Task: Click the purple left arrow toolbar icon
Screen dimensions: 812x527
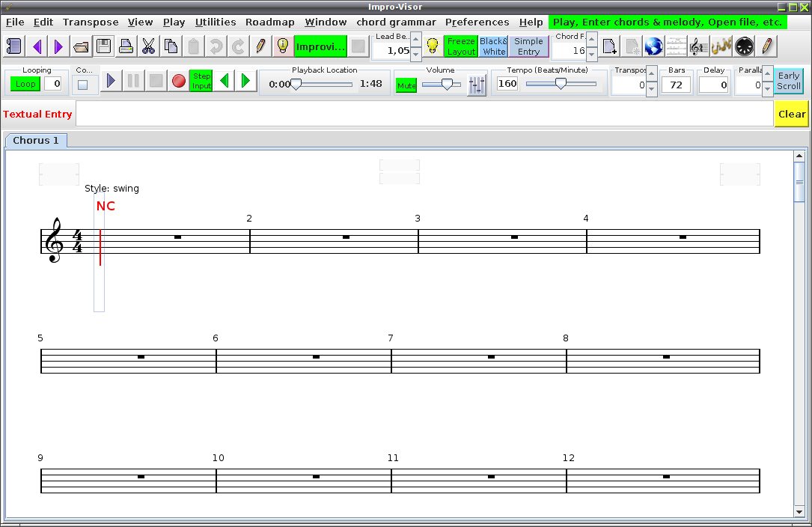Action: pyautogui.click(x=37, y=46)
